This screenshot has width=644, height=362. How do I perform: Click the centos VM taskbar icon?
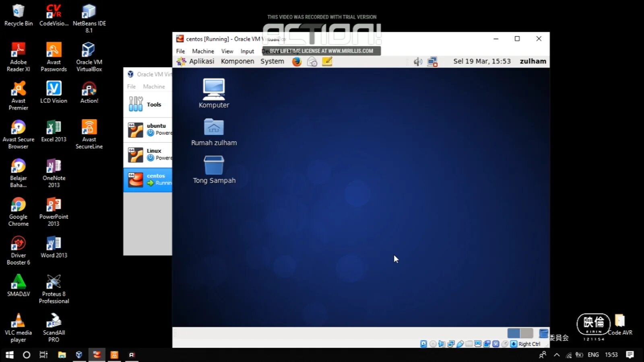(97, 355)
